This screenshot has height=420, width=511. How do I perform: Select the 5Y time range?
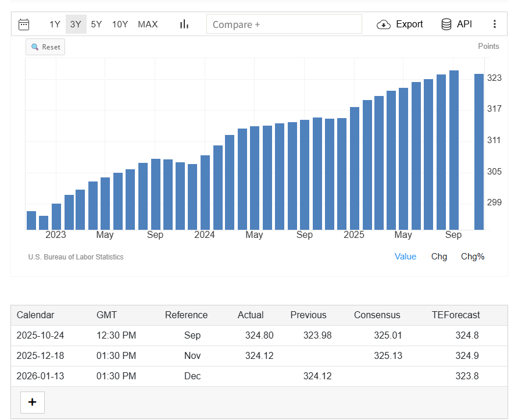pyautogui.click(x=97, y=24)
